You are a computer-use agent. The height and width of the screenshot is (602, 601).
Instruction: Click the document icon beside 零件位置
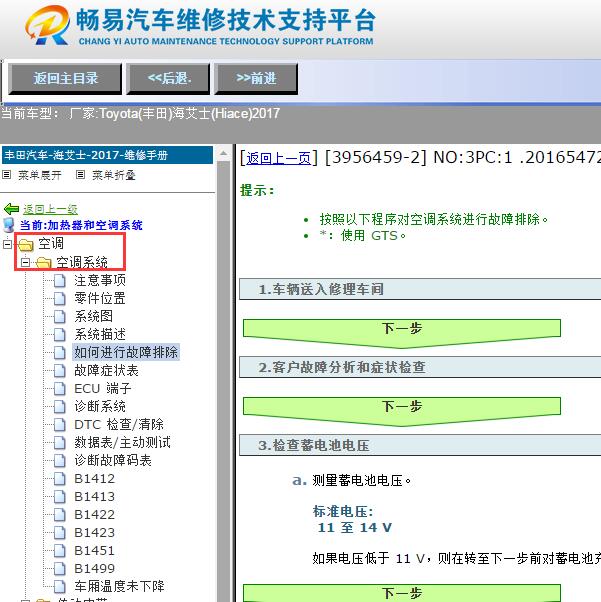tap(60, 298)
